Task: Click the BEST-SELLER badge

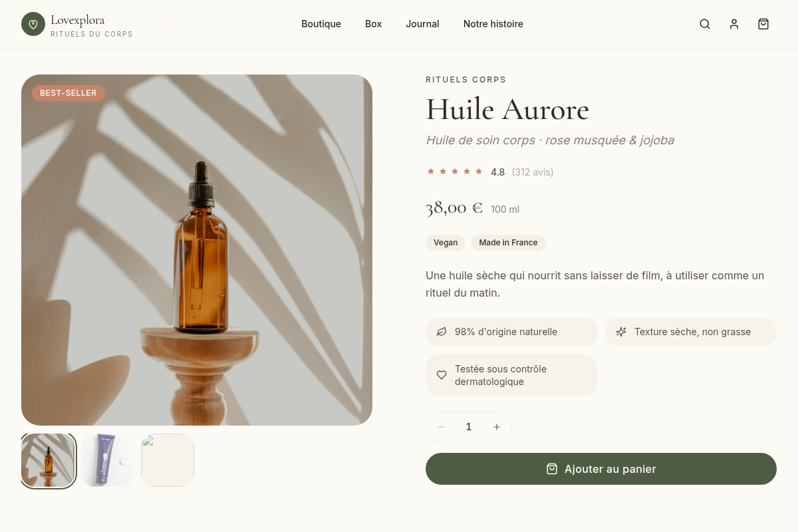Action: click(x=68, y=93)
